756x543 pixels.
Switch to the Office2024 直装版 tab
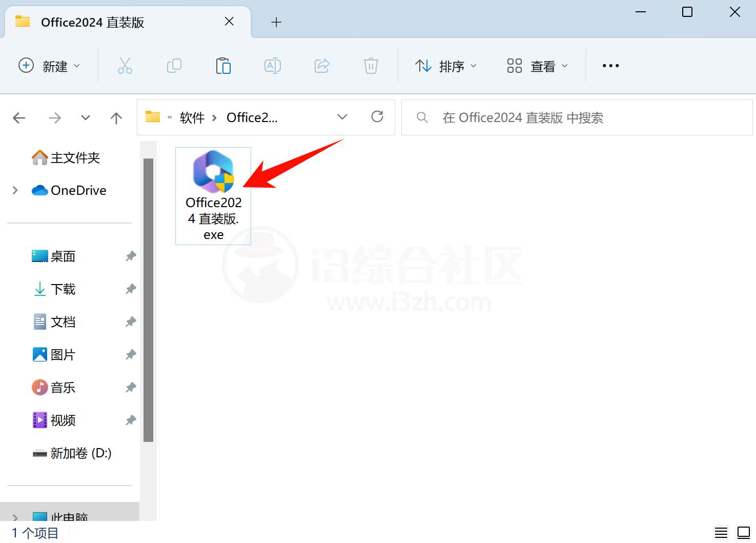click(x=92, y=22)
